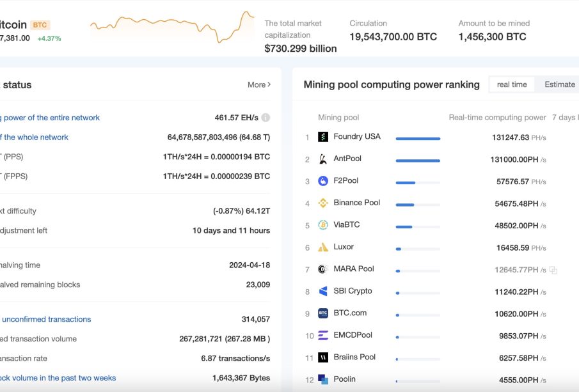The image size is (579, 392).
Task: Switch to the Estimate tab
Action: tap(559, 84)
